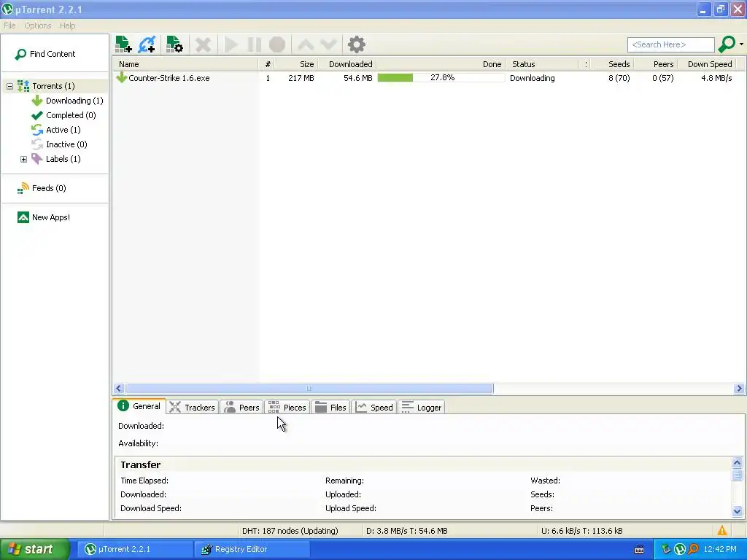Viewport: 747px width, 560px height.
Task: Click DHT: 187 nodes status entry
Action: (x=290, y=531)
